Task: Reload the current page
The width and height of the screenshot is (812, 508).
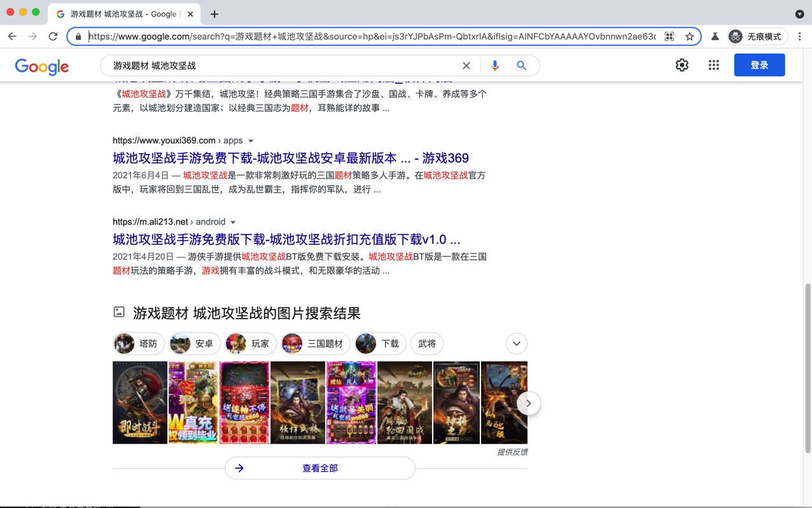Action: tap(53, 37)
